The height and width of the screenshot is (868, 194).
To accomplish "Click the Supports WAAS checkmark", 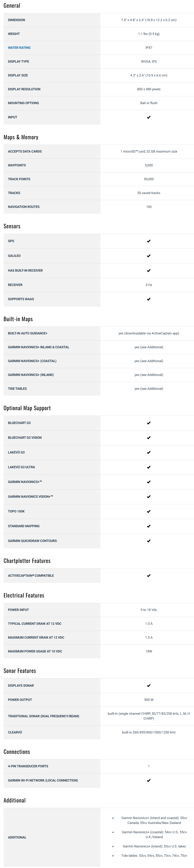I will click(149, 299).
